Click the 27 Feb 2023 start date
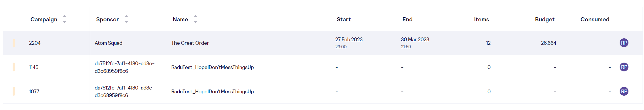Screen dimensions: 644x110 [x=349, y=39]
